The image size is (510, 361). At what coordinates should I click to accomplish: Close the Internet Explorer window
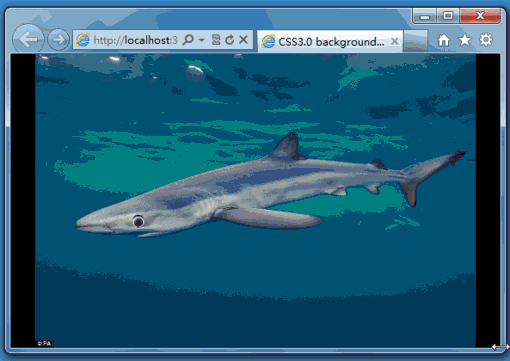480,16
